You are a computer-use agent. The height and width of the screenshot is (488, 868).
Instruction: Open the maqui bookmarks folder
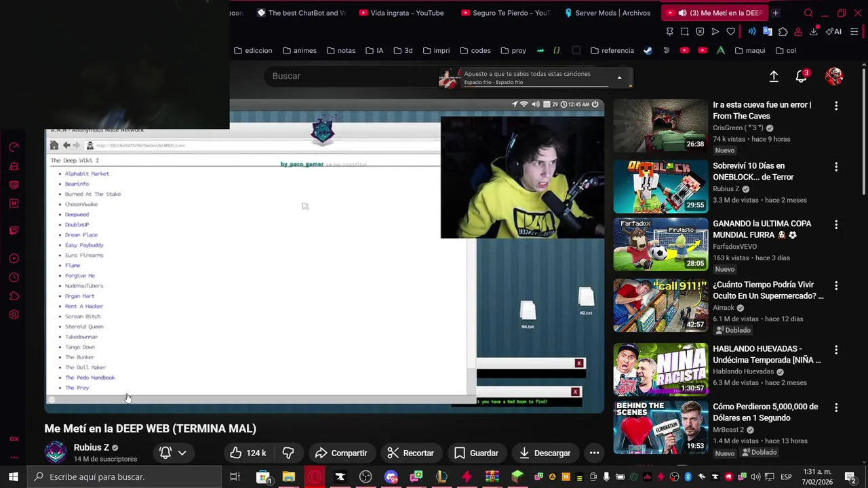[750, 50]
